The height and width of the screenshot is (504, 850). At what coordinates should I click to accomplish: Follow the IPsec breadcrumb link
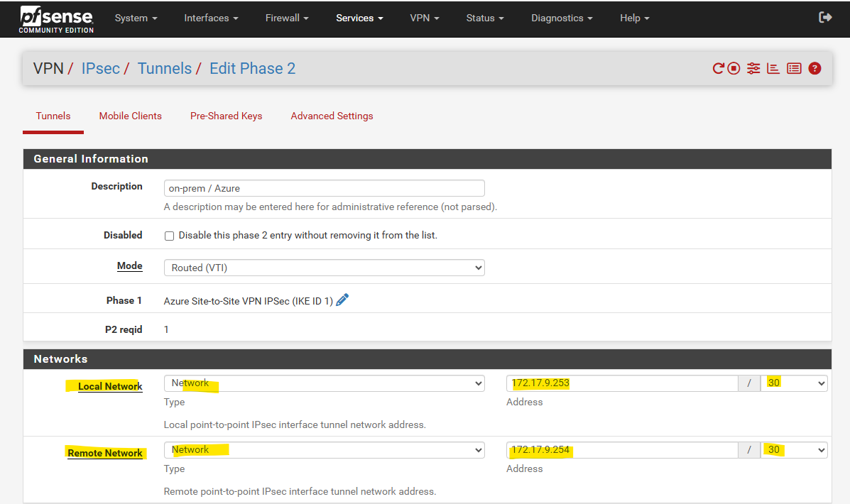click(x=101, y=68)
